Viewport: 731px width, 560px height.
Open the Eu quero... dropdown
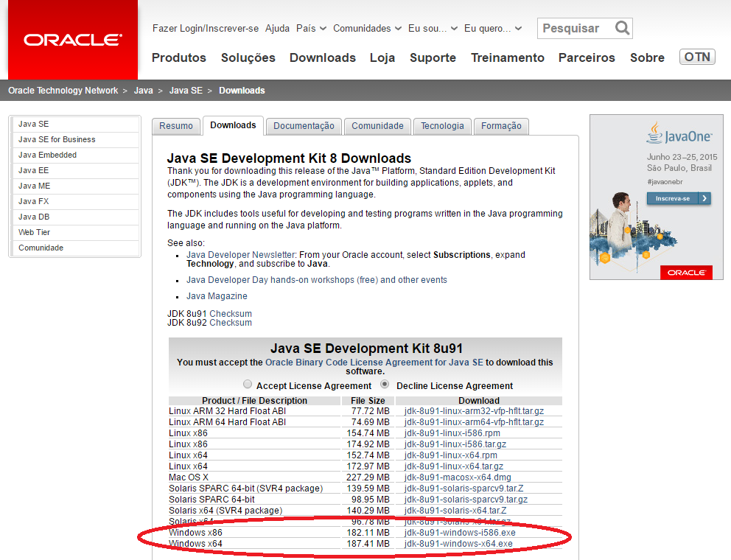coord(493,29)
